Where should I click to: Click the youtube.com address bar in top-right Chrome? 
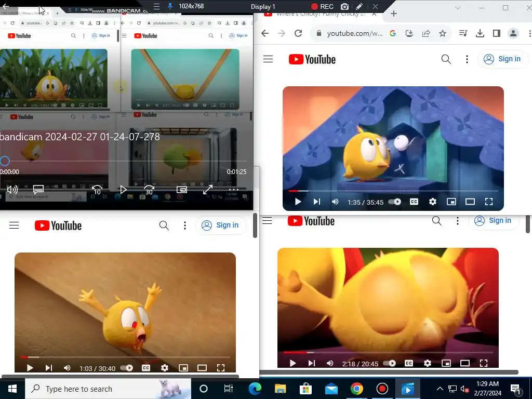[x=354, y=33]
